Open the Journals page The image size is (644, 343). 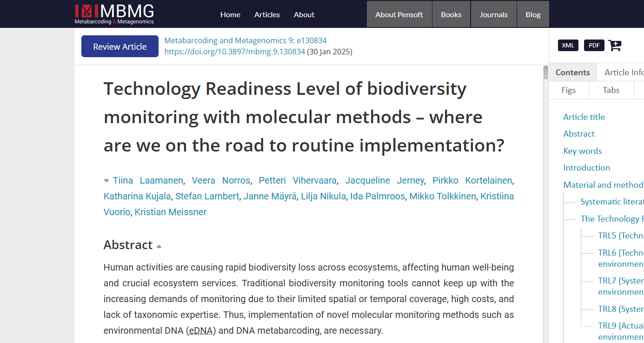[493, 14]
